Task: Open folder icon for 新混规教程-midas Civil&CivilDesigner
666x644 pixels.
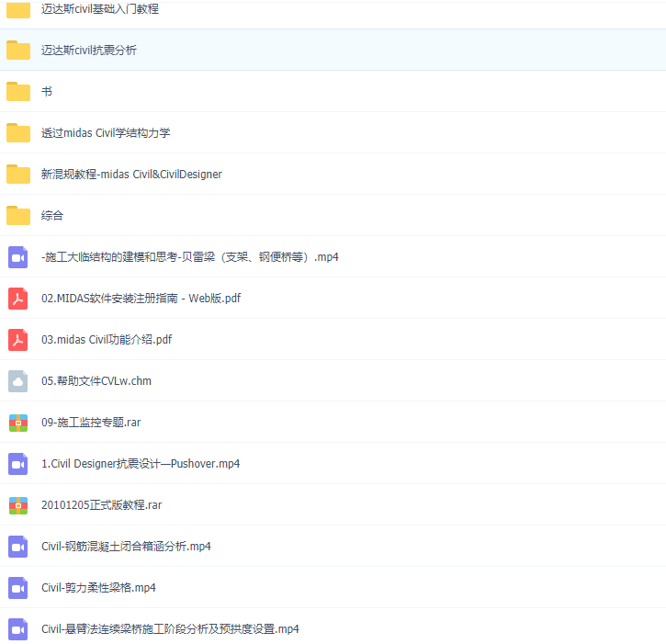Action: pyautogui.click(x=18, y=174)
